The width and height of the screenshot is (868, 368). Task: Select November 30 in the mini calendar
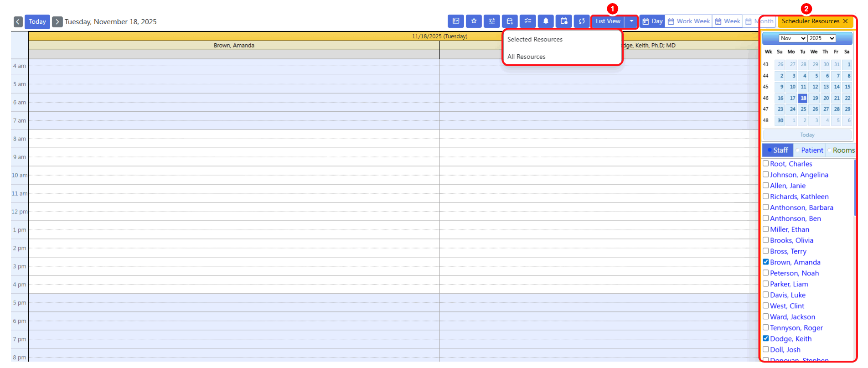coord(780,120)
